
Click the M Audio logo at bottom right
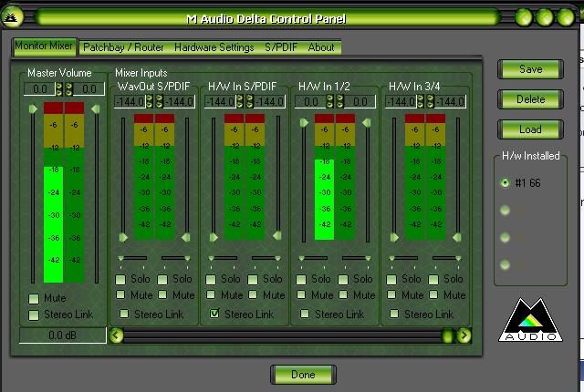530,320
